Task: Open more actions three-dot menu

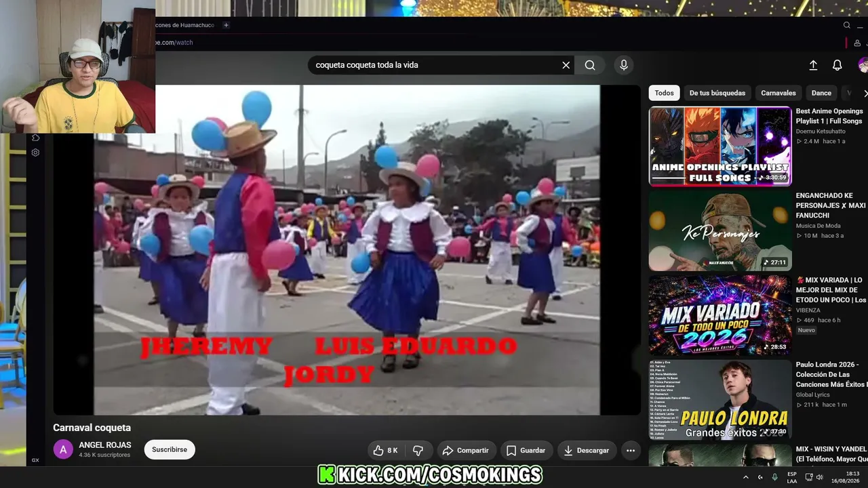Action: click(x=631, y=450)
